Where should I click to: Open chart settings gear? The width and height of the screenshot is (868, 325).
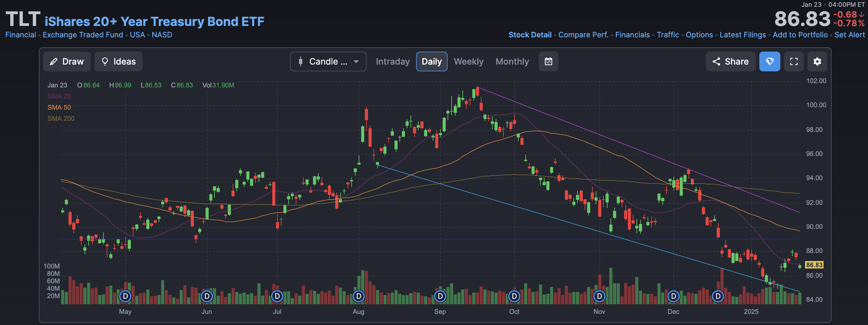(x=817, y=61)
